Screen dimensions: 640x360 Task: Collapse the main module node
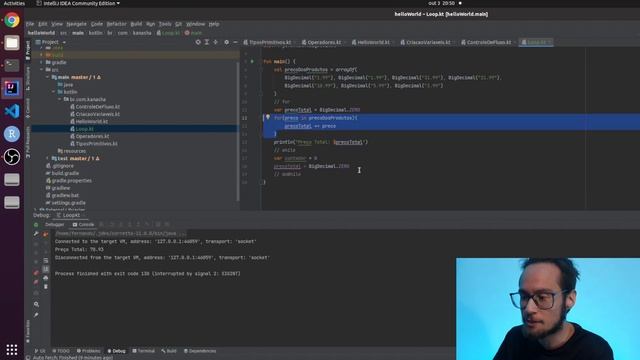(x=47, y=77)
